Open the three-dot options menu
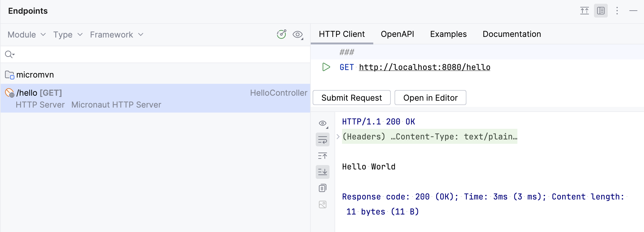The height and width of the screenshot is (232, 644). (617, 11)
